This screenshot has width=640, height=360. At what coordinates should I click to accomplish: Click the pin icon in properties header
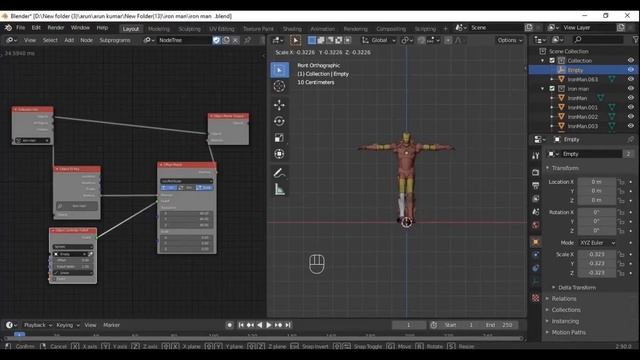coord(631,140)
